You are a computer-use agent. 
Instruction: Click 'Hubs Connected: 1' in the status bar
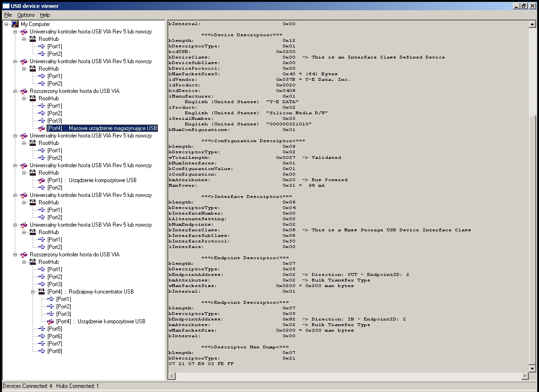click(x=77, y=386)
